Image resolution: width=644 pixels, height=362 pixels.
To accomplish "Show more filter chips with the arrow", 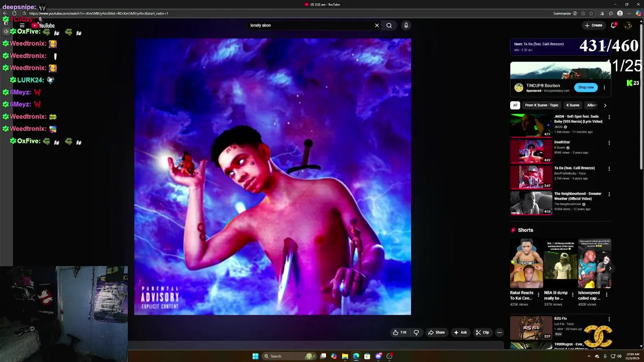I will [x=605, y=105].
